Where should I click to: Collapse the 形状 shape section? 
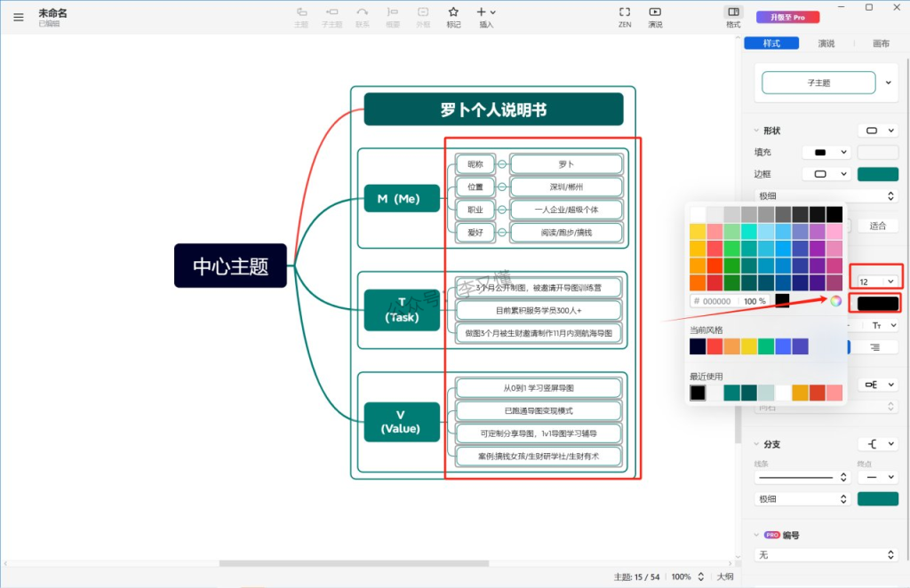point(756,131)
